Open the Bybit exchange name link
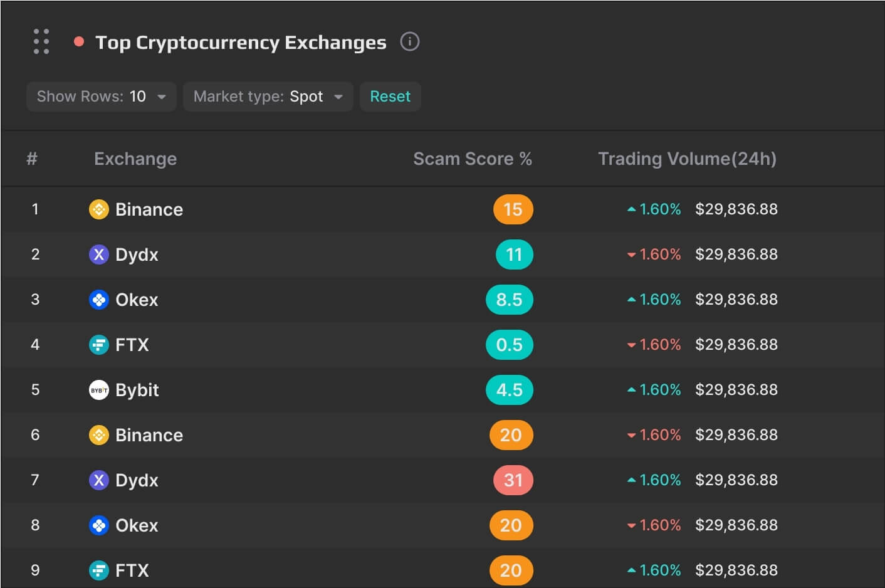 137,390
